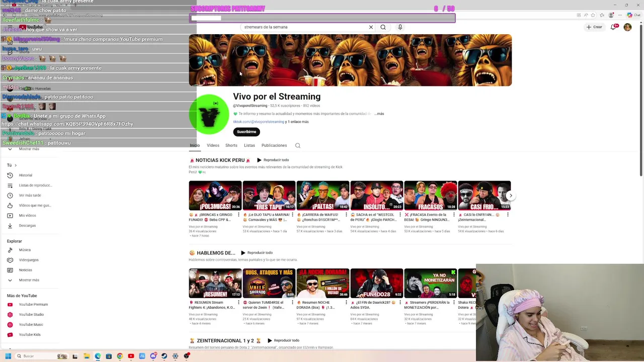644x362 pixels.
Task: Open Mis vídeos in the sidebar
Action: click(28, 215)
